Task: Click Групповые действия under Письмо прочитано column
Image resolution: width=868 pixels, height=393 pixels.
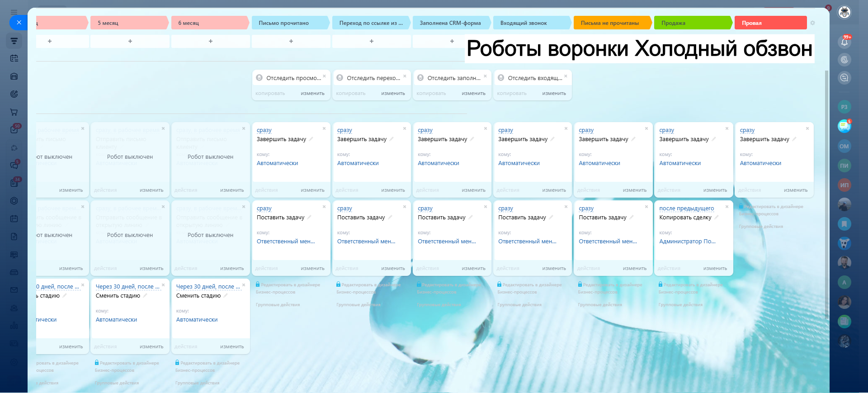Action: (x=278, y=305)
